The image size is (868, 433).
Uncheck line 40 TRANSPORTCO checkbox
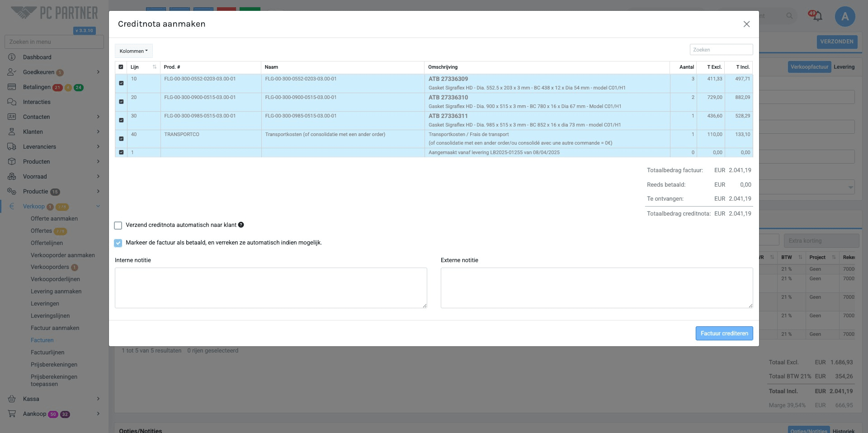point(121,139)
